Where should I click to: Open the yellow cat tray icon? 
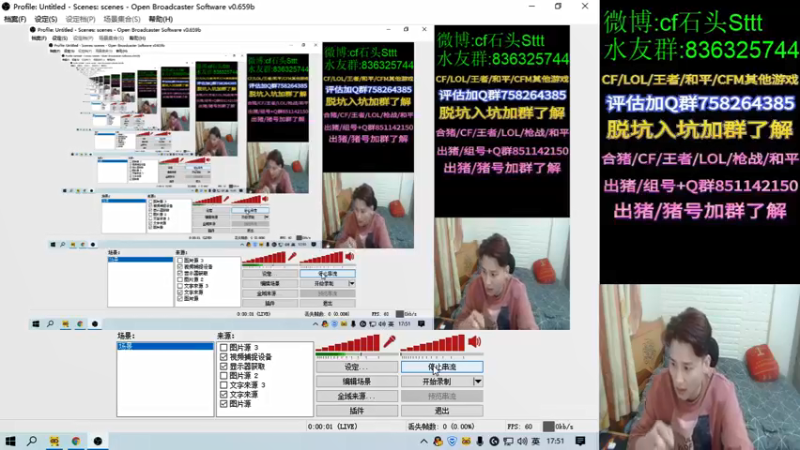pos(466,441)
